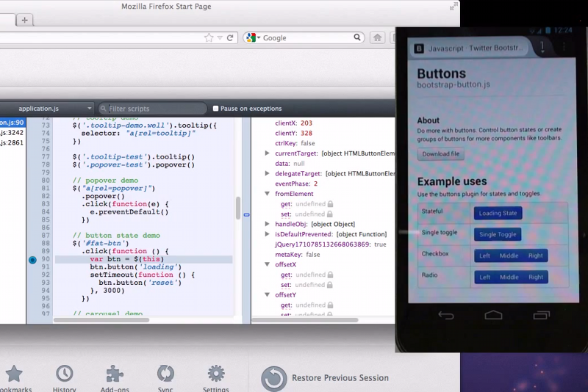588x392 pixels.
Task: Click the Restore Previous Session circular arrow icon
Action: (x=273, y=379)
